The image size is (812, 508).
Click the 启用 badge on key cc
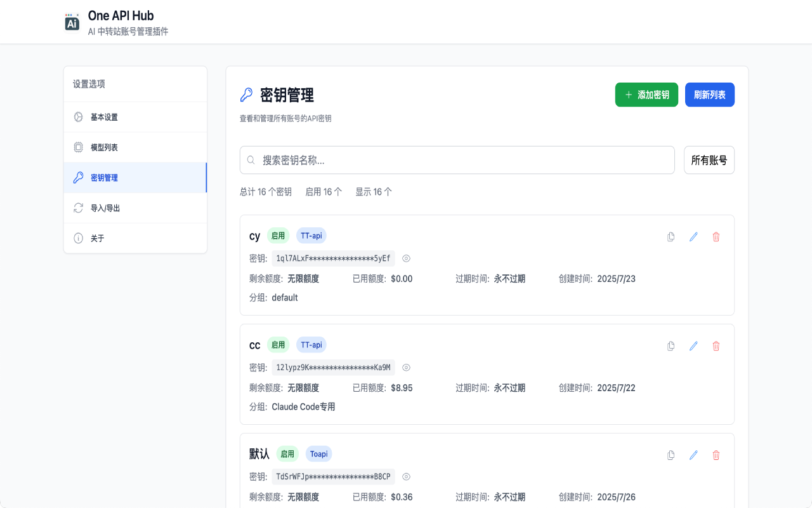(x=278, y=345)
